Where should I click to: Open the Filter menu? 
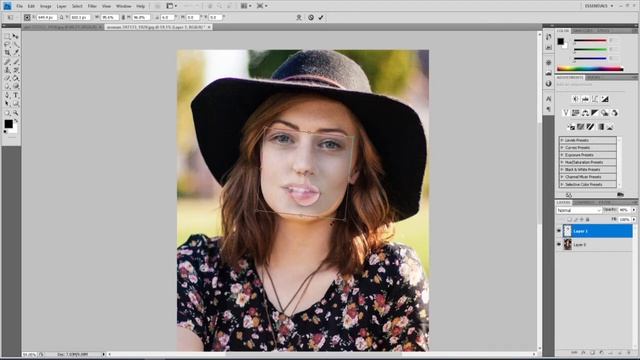[x=92, y=7]
